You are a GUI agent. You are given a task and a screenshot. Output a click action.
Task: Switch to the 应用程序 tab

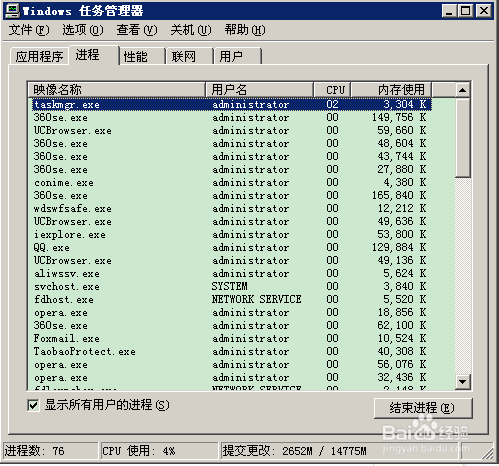click(x=39, y=56)
